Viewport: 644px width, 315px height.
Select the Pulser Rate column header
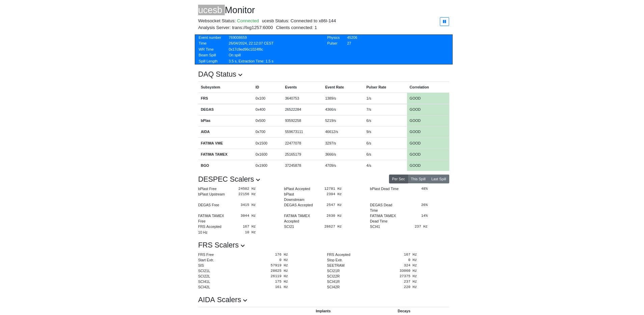click(x=376, y=87)
